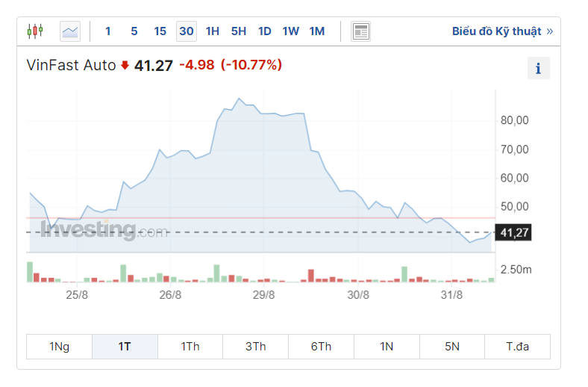Switch to the 1T time range tab

(125, 347)
